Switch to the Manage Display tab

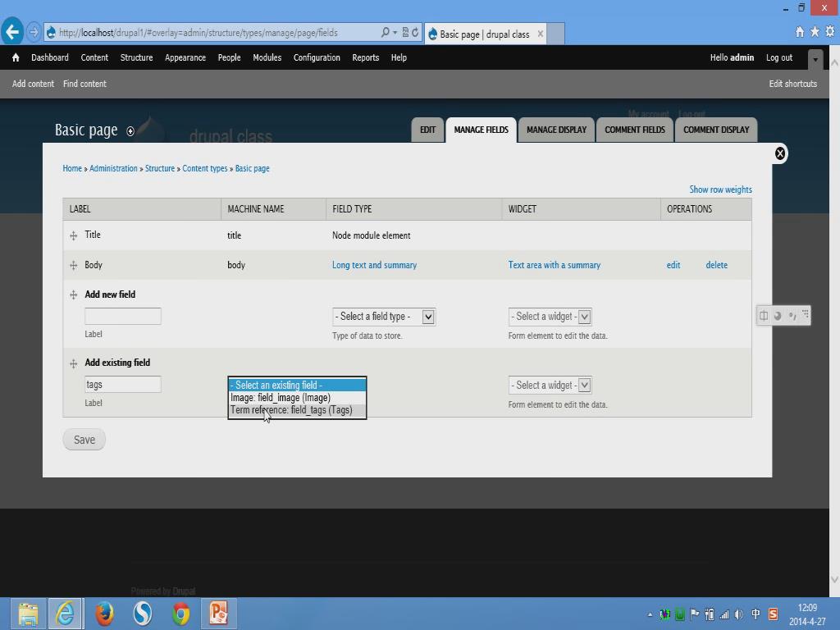(557, 130)
